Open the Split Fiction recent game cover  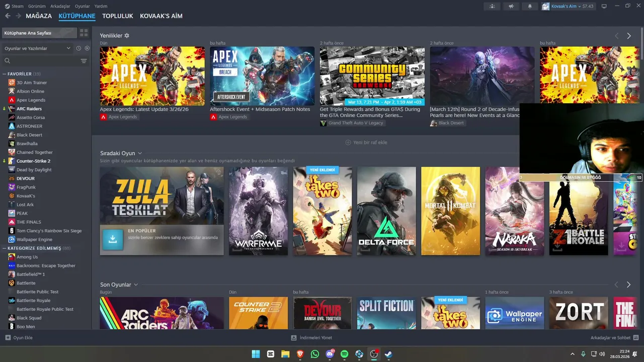click(386, 313)
